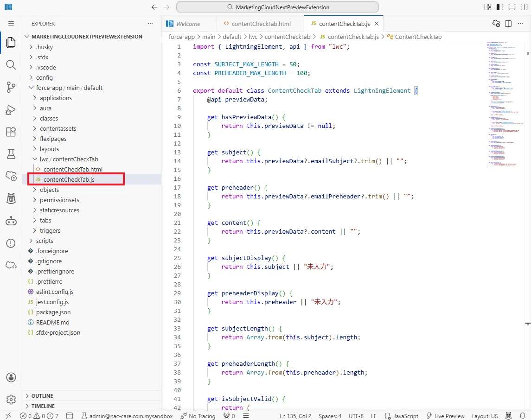Open package.json file
The width and height of the screenshot is (531, 420).
(x=91, y=312)
